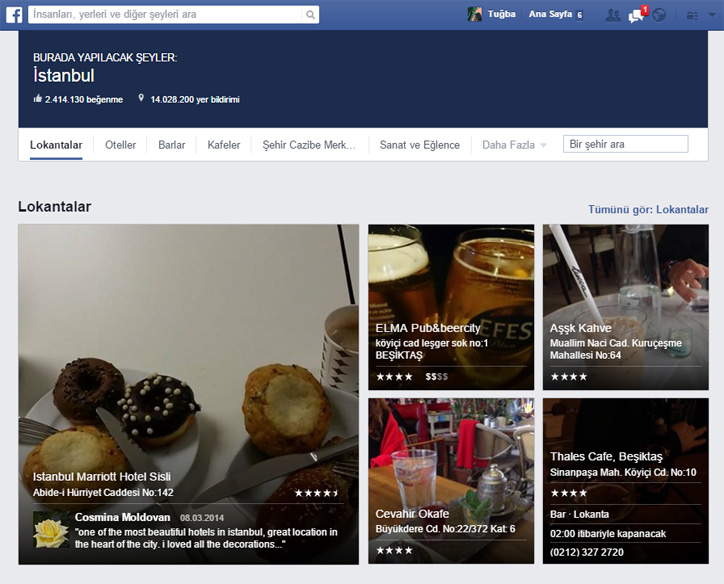Open Thales Cafe, Beşiktaş title
Screen dimensions: 724x584
click(x=606, y=457)
